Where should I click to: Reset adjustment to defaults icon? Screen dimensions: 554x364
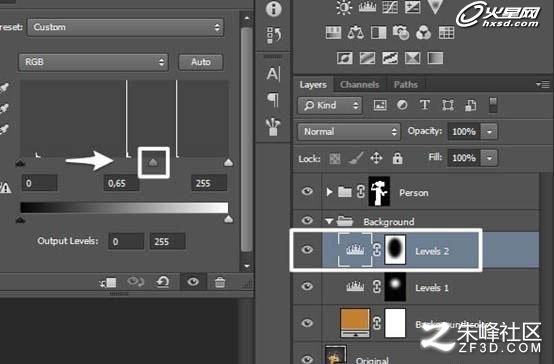click(163, 282)
